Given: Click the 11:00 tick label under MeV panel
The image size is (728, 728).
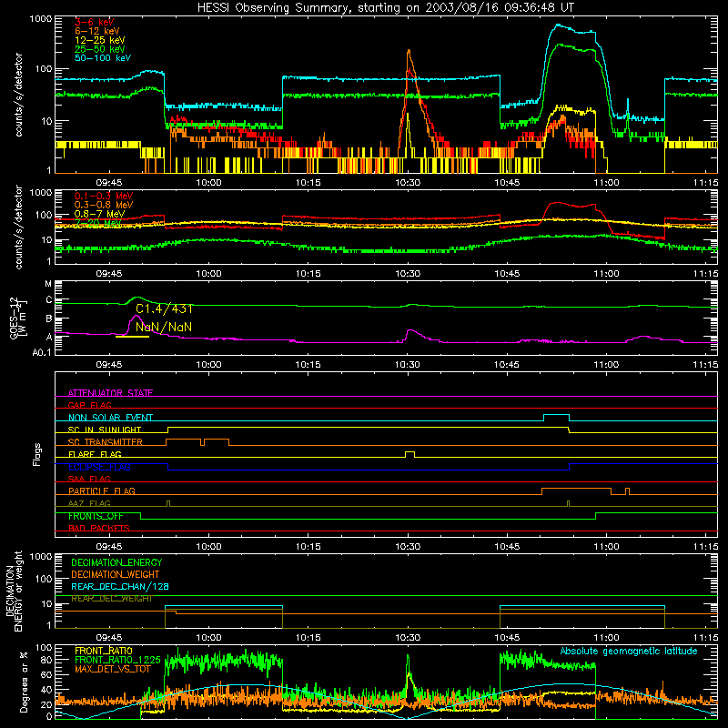Looking at the screenshot, I should tap(606, 274).
